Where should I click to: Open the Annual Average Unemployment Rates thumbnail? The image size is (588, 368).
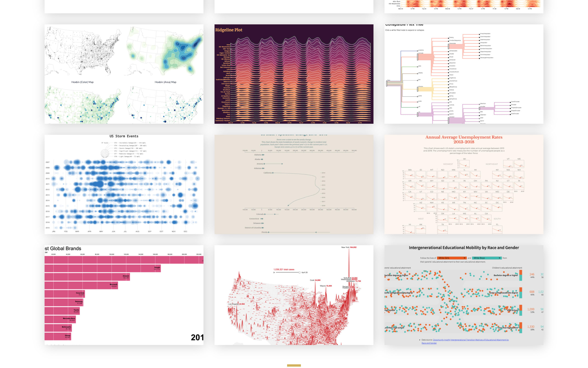coord(464,184)
